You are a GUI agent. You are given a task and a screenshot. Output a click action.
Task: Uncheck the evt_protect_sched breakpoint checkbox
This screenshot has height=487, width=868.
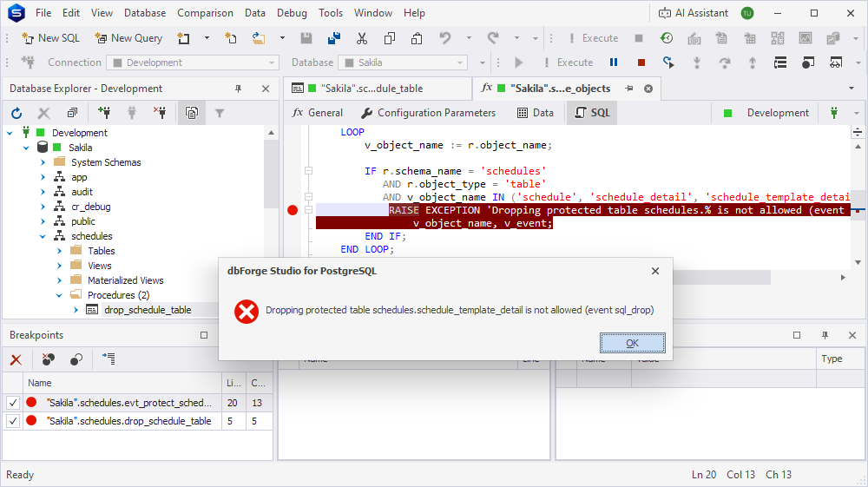click(13, 403)
